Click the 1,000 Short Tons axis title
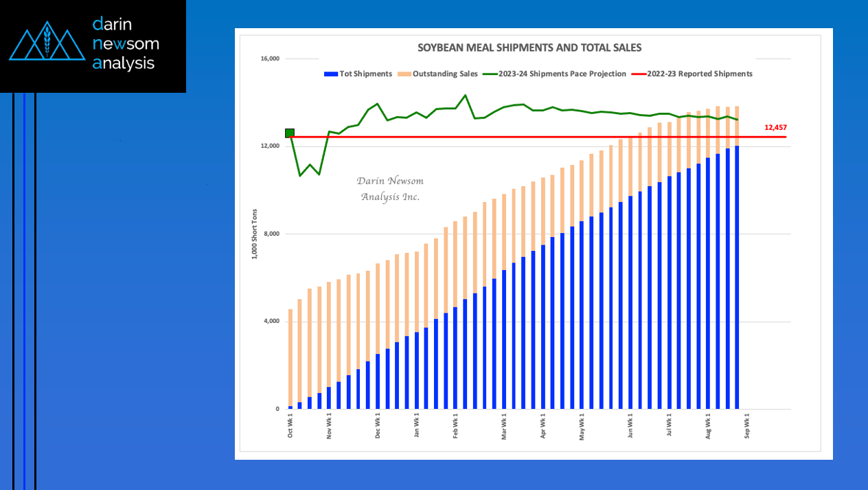Viewport: 868px width, 490px height. pos(254,234)
